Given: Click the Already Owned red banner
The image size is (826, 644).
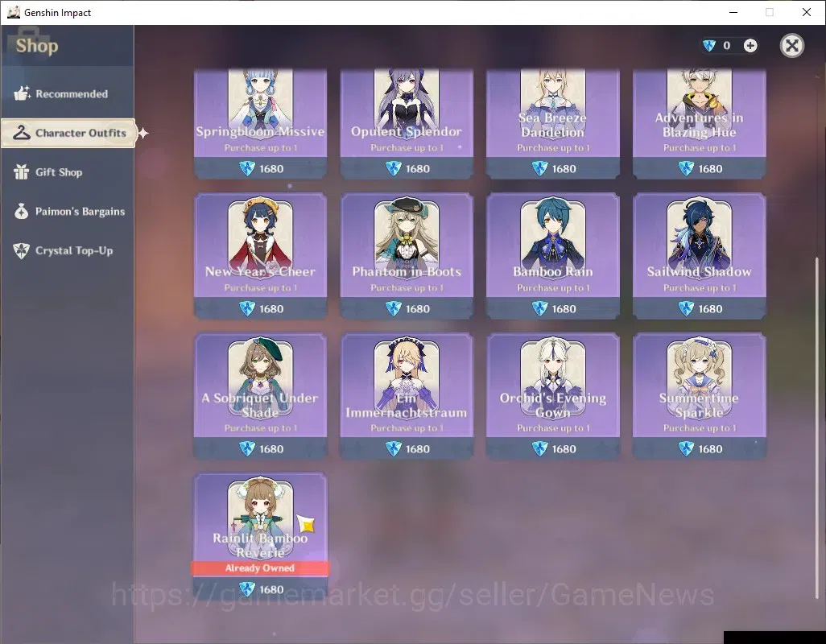Looking at the screenshot, I should [260, 568].
